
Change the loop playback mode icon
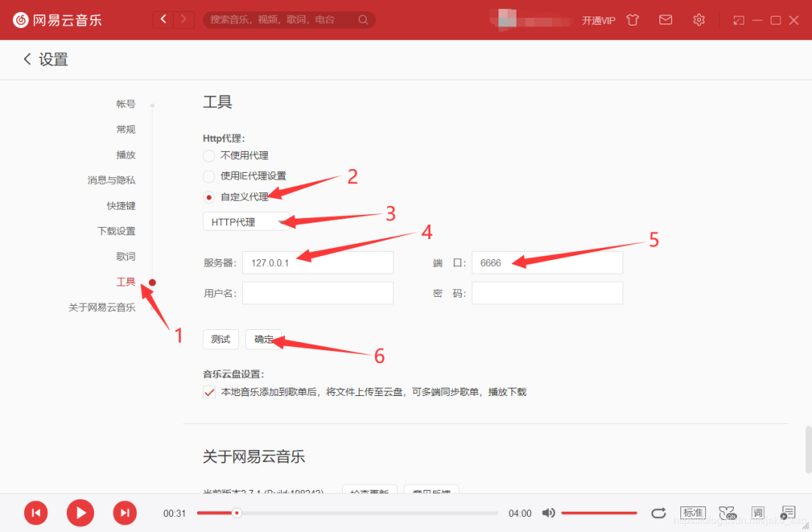pyautogui.click(x=658, y=513)
